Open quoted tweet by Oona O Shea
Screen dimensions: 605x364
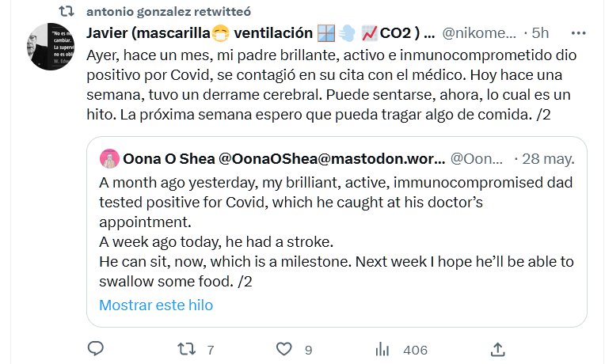click(337, 231)
